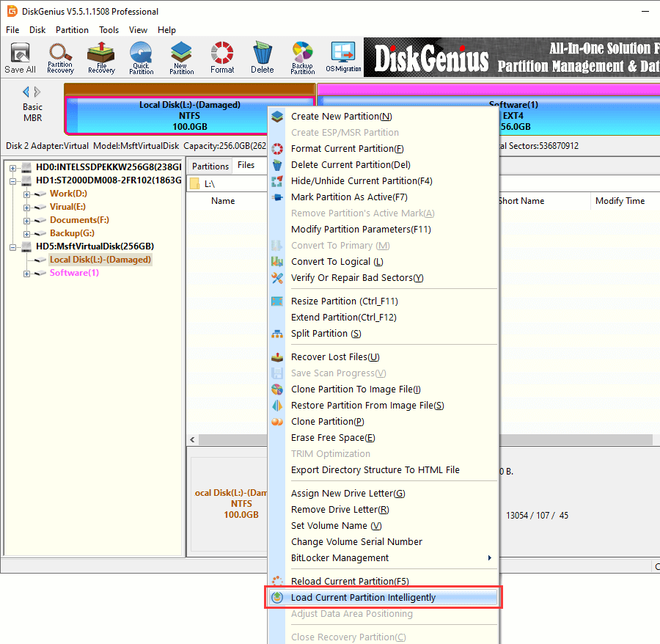Image resolution: width=660 pixels, height=644 pixels.
Task: Launch the File Recovery tool
Action: pyautogui.click(x=101, y=58)
